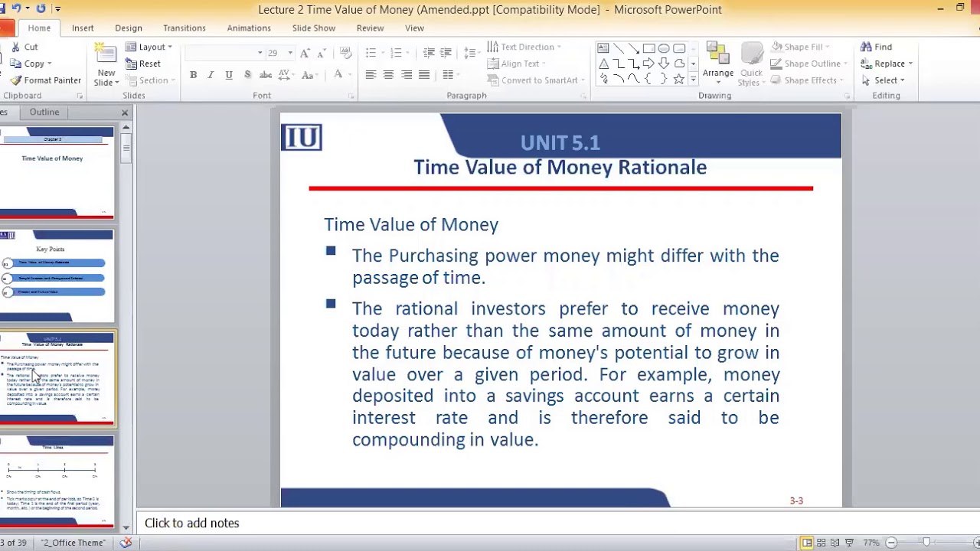Image resolution: width=980 pixels, height=551 pixels.
Task: Decrease the font size
Action: 322,53
